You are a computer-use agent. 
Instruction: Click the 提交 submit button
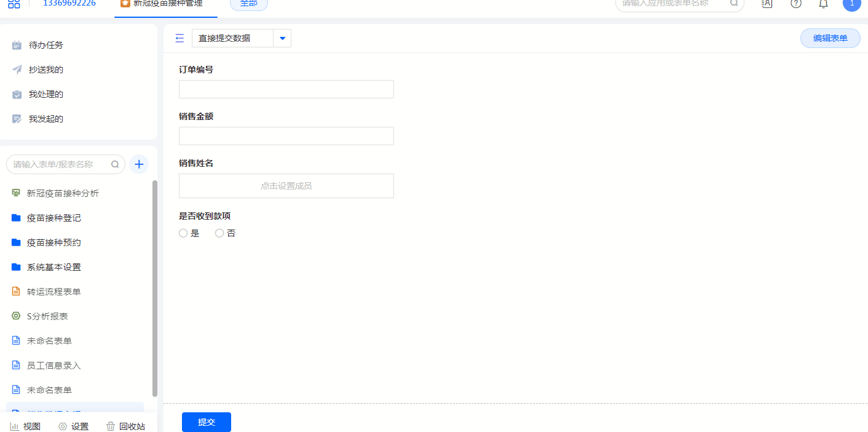pyautogui.click(x=207, y=422)
